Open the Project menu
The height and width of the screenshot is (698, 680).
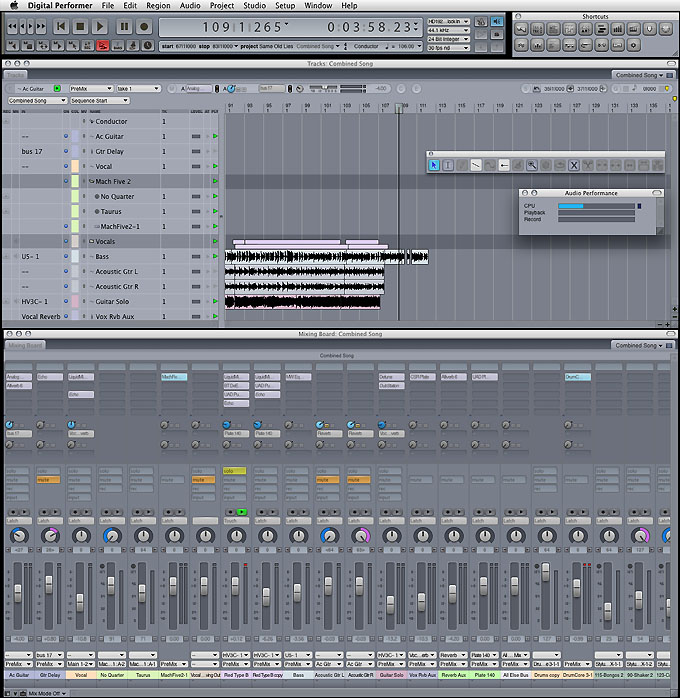pos(222,5)
